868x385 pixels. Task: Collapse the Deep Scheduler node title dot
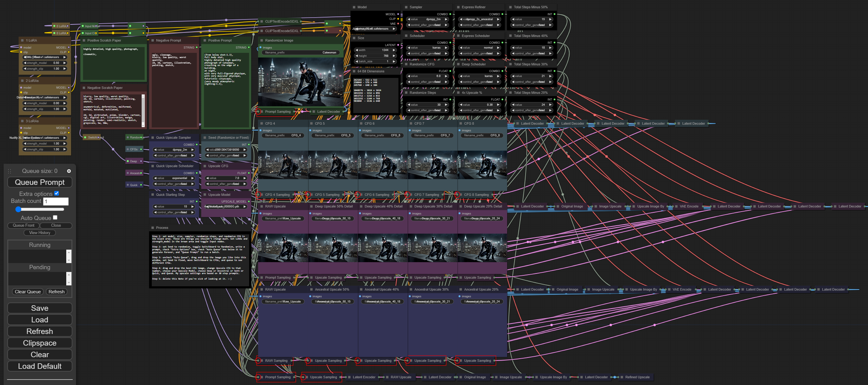[x=458, y=64]
